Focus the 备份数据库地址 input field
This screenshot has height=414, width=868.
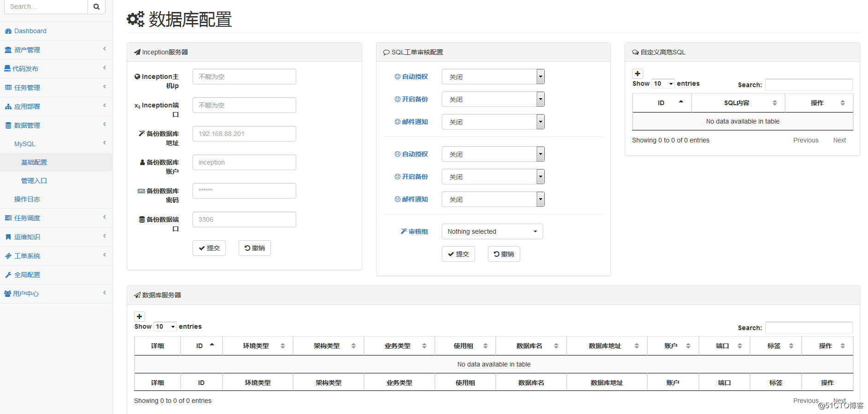244,134
